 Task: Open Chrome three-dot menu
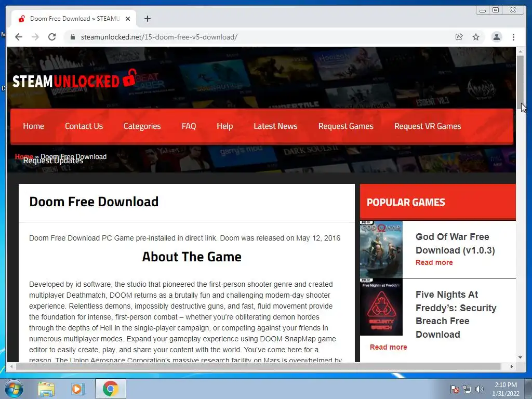coord(513,37)
